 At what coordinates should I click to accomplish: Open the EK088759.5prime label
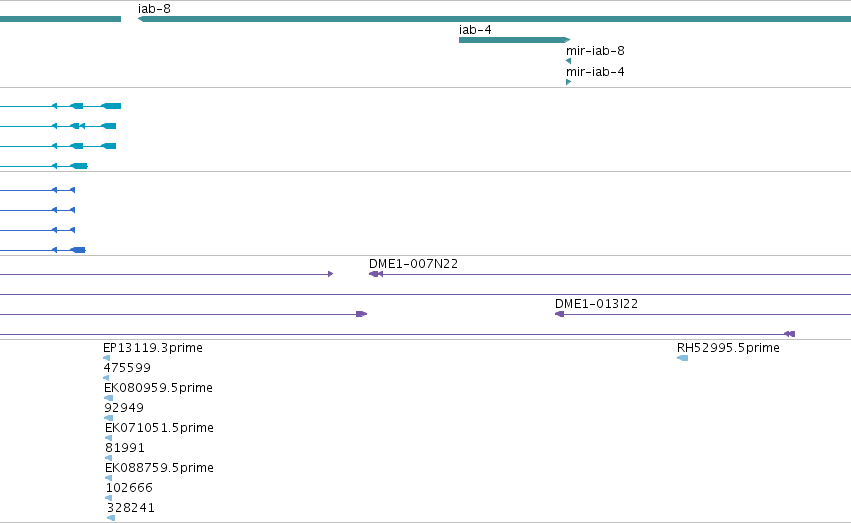pyautogui.click(x=159, y=468)
